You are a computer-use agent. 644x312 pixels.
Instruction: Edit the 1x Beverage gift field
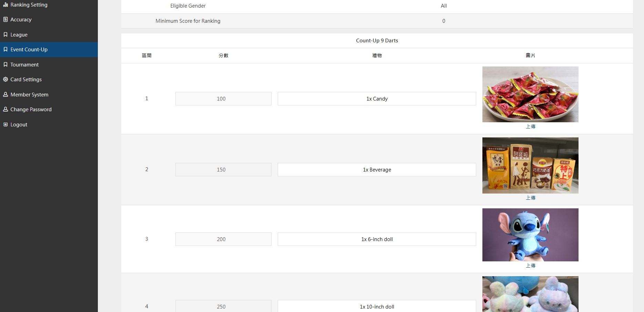pyautogui.click(x=377, y=170)
